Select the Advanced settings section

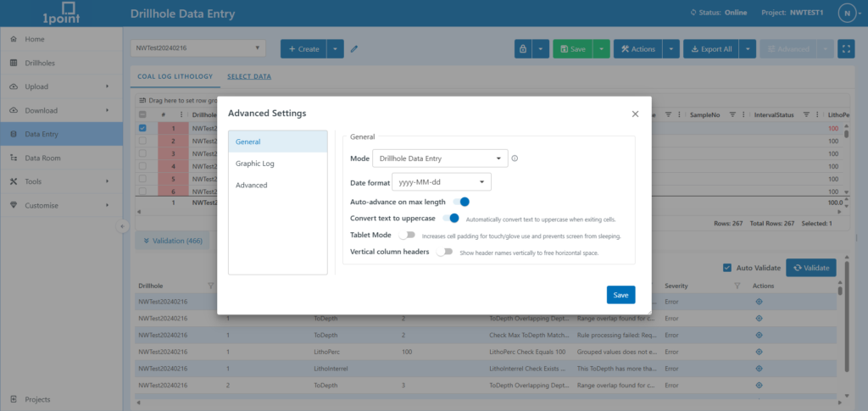click(252, 185)
